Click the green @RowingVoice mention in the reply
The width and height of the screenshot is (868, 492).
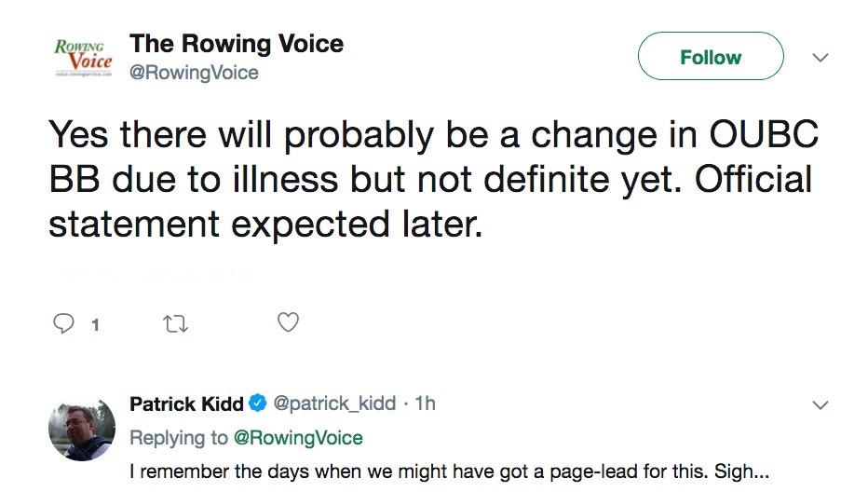tap(297, 437)
